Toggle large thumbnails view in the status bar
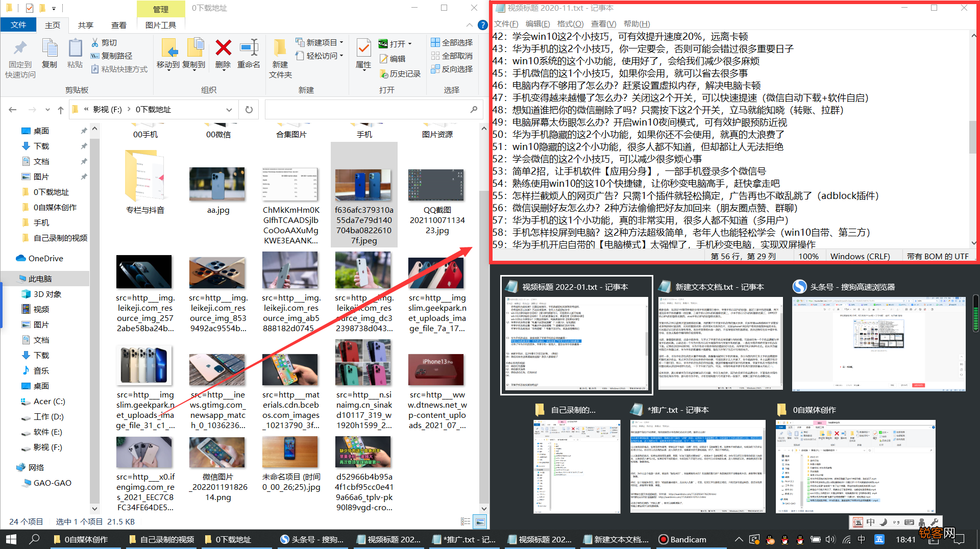This screenshot has height=549, width=980. (x=480, y=521)
